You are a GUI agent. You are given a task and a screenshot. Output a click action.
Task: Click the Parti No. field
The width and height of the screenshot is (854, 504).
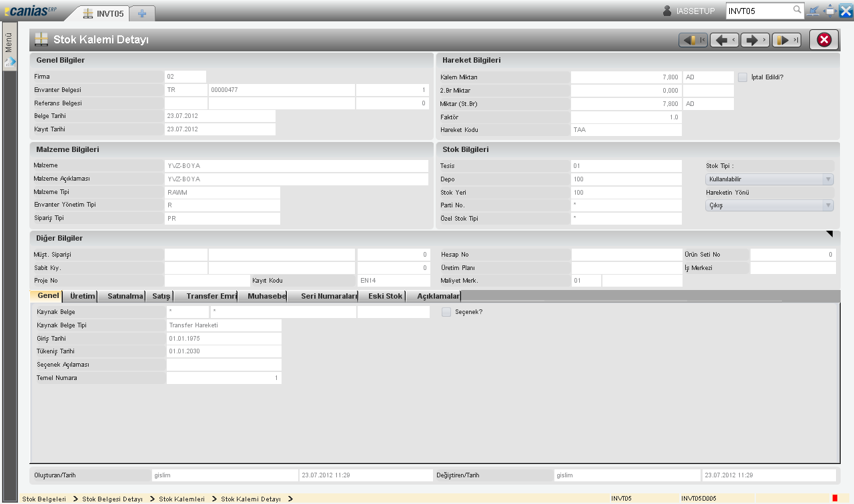point(626,205)
